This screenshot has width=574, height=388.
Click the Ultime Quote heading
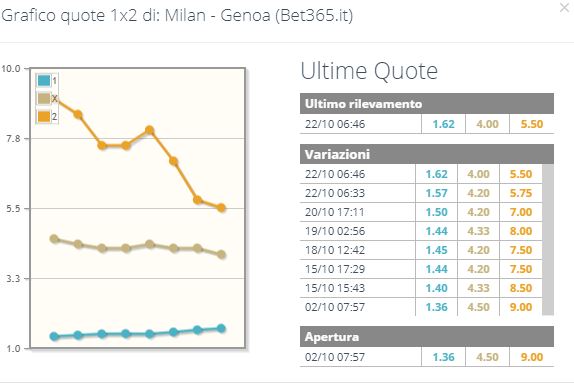(369, 71)
